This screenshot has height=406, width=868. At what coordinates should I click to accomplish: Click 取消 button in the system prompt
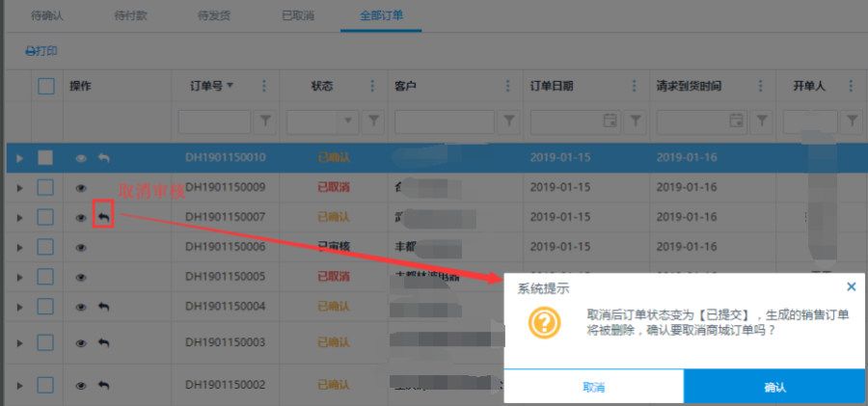(x=593, y=387)
